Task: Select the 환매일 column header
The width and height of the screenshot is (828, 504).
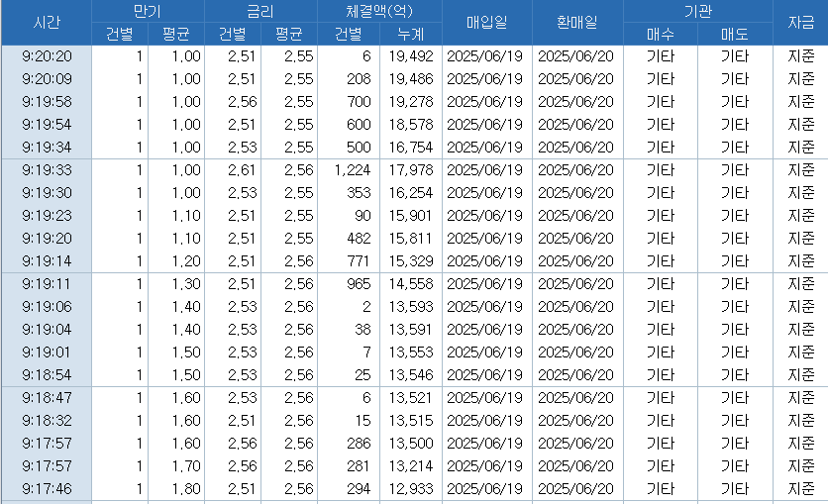Action: click(578, 23)
